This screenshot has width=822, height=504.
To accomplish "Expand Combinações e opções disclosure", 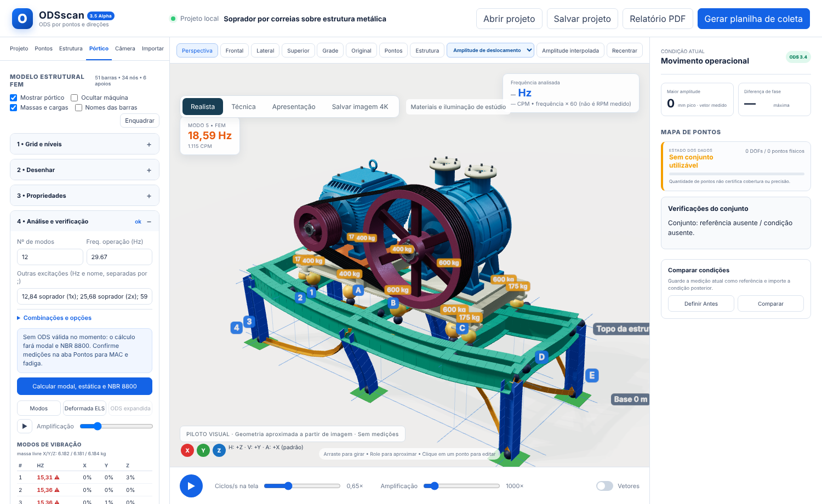I will pyautogui.click(x=54, y=318).
